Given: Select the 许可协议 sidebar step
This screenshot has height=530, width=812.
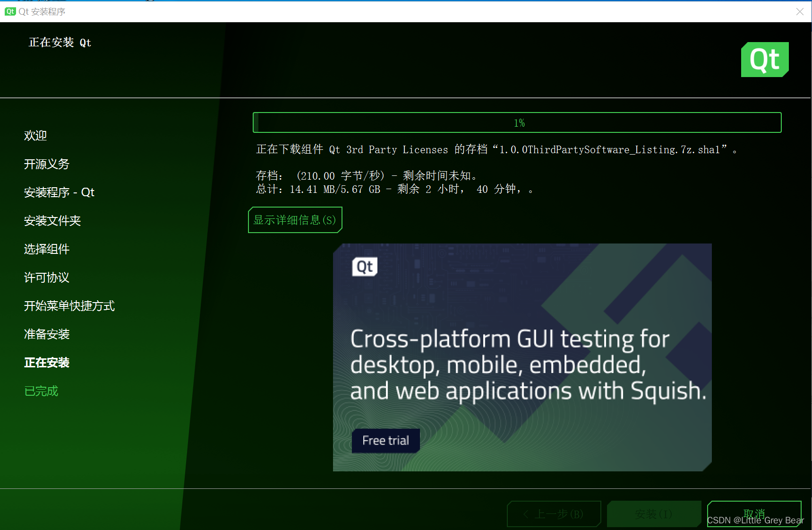Looking at the screenshot, I should 47,278.
